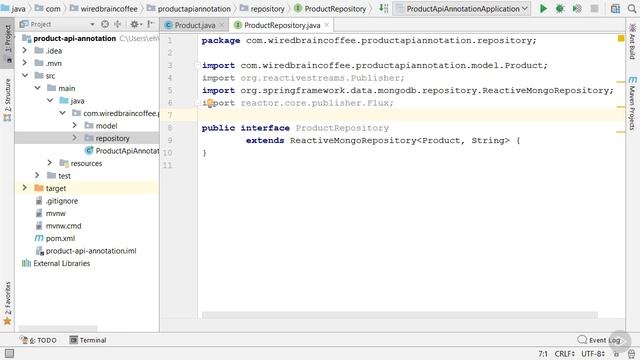640x360 pixels.
Task: Close the ProductRepository.java tab
Action: pos(327,25)
